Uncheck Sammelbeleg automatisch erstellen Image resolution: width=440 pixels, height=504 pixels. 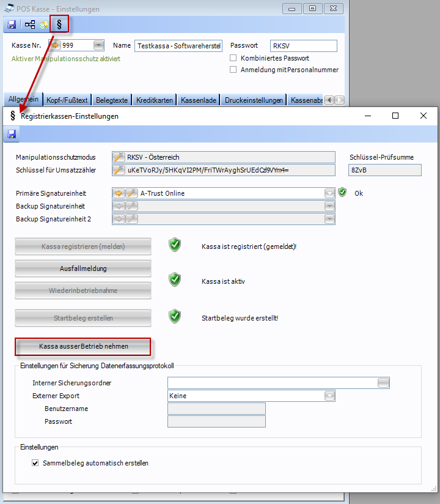pos(35,463)
